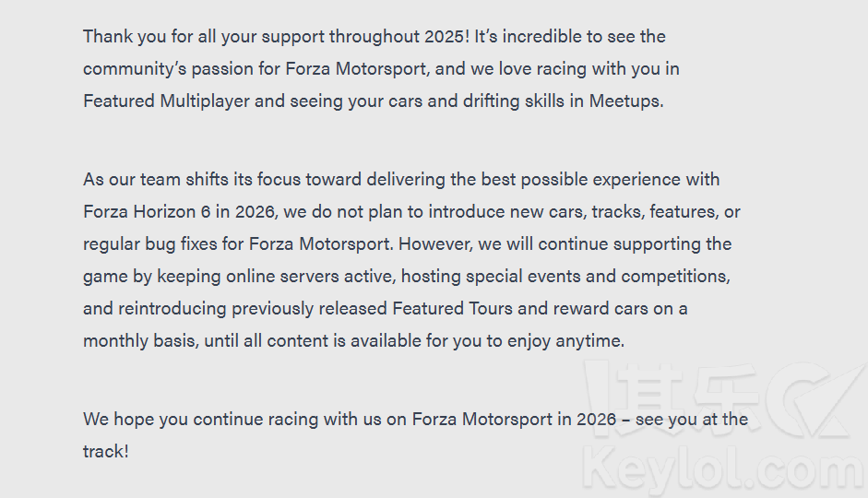
Task: Click the "2025!" text in first paragraph
Action: point(447,36)
